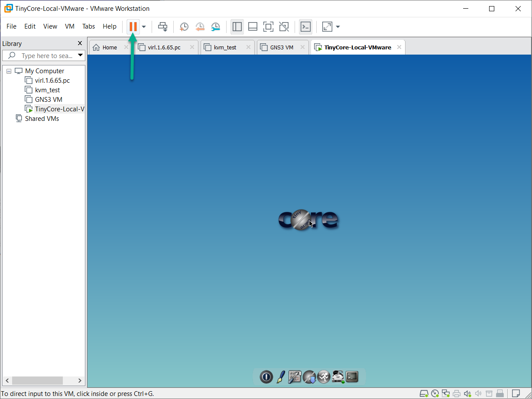Viewport: 532px width, 399px height.
Task: Click the TinyCore Exit power icon in dock
Action: point(266,377)
